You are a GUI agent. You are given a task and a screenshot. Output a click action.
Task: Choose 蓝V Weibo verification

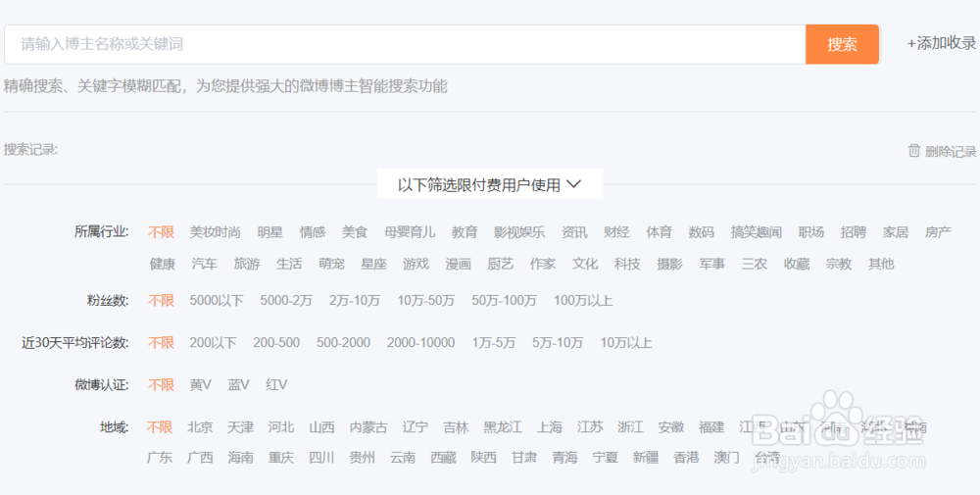pyautogui.click(x=239, y=385)
